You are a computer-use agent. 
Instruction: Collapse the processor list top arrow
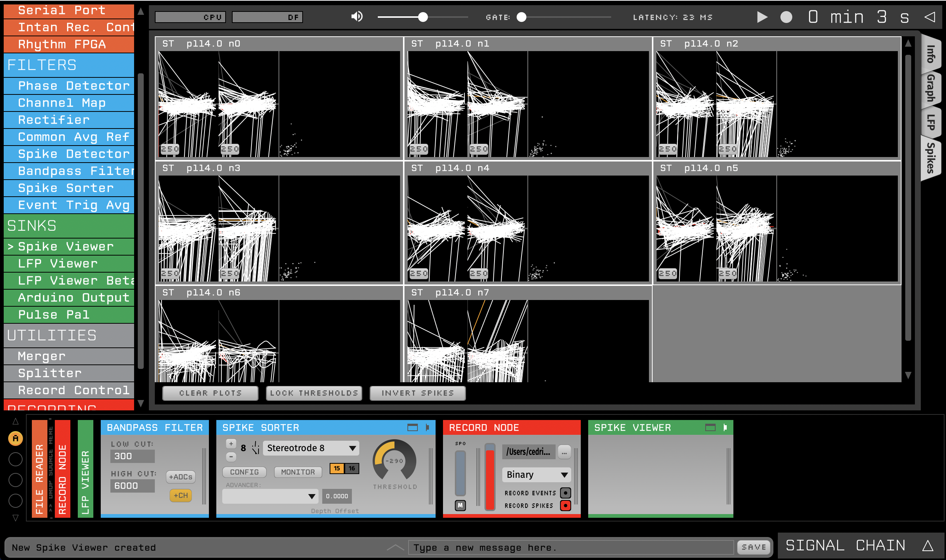tap(141, 11)
